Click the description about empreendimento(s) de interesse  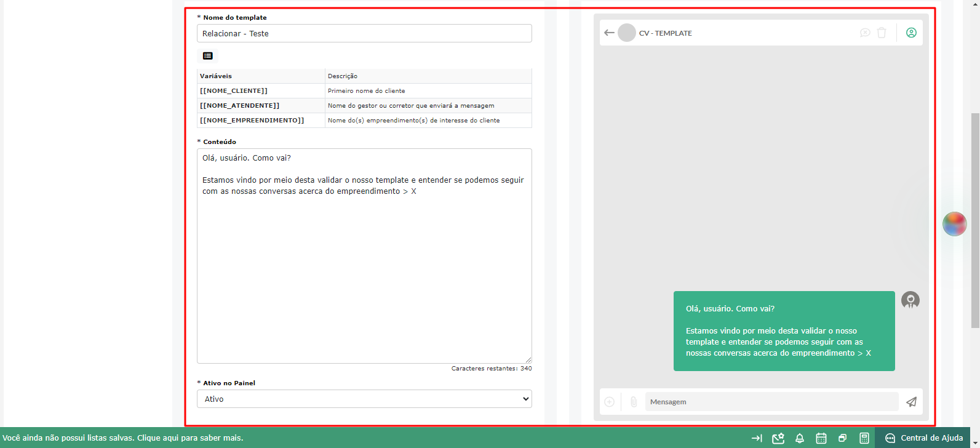[413, 120]
